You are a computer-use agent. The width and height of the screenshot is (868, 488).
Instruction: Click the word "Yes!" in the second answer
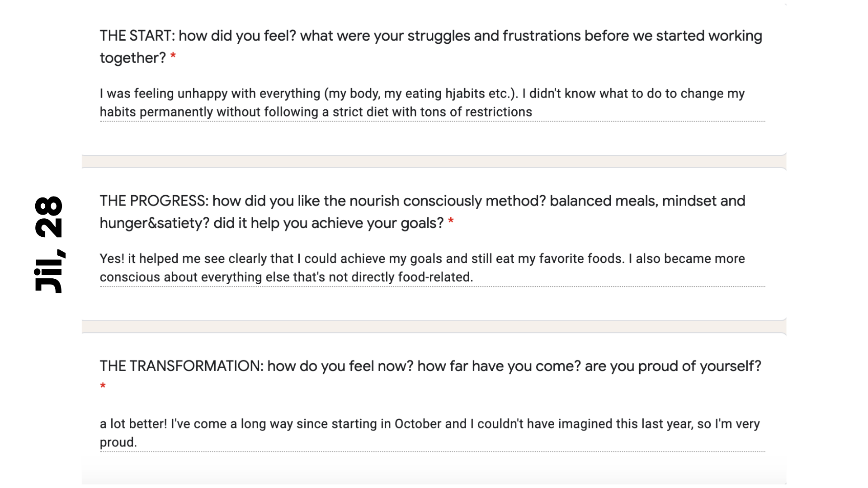click(x=112, y=258)
